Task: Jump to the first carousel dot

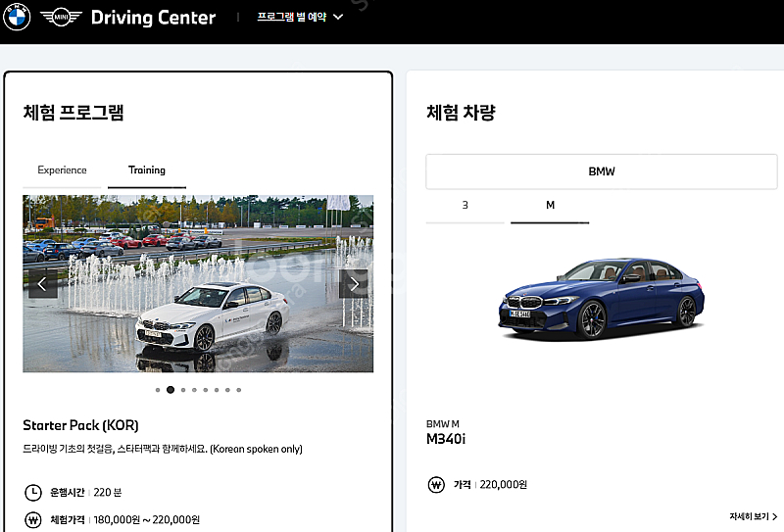Action: 158,390
